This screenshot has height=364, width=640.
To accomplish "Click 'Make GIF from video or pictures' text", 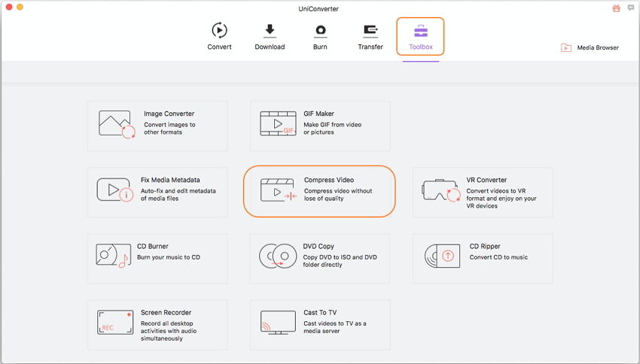I will [332, 129].
